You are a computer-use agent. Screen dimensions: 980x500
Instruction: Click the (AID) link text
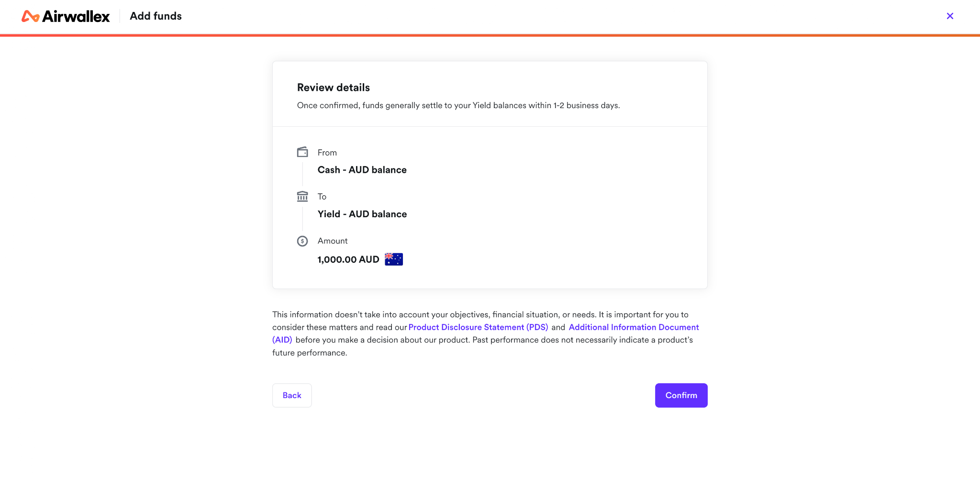pyautogui.click(x=282, y=340)
